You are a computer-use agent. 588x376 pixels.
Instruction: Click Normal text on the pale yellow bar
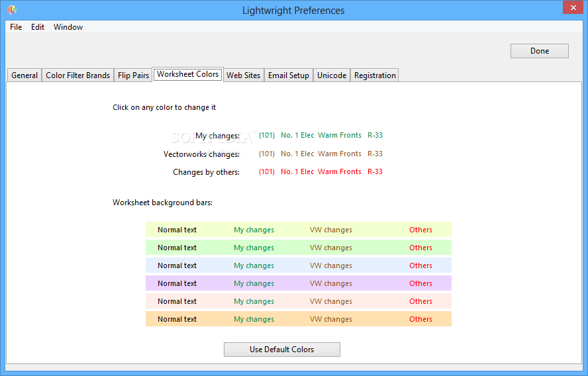(177, 230)
